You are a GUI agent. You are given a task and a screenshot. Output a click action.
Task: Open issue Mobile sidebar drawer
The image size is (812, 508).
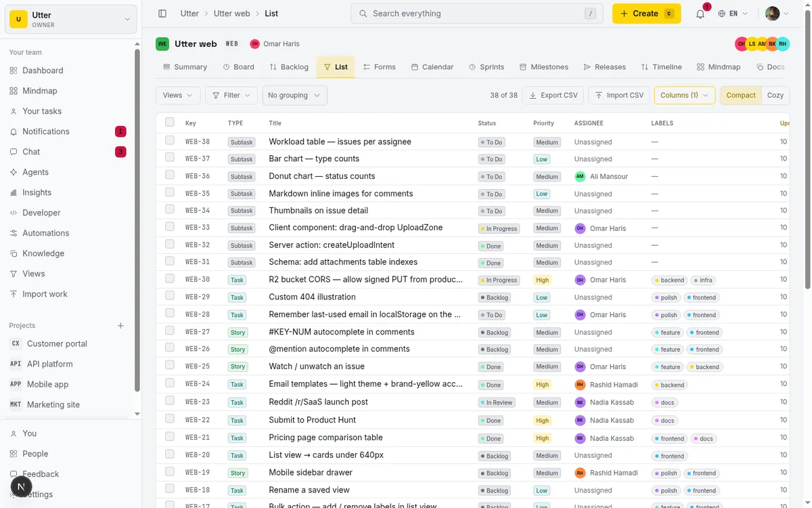[311, 473]
